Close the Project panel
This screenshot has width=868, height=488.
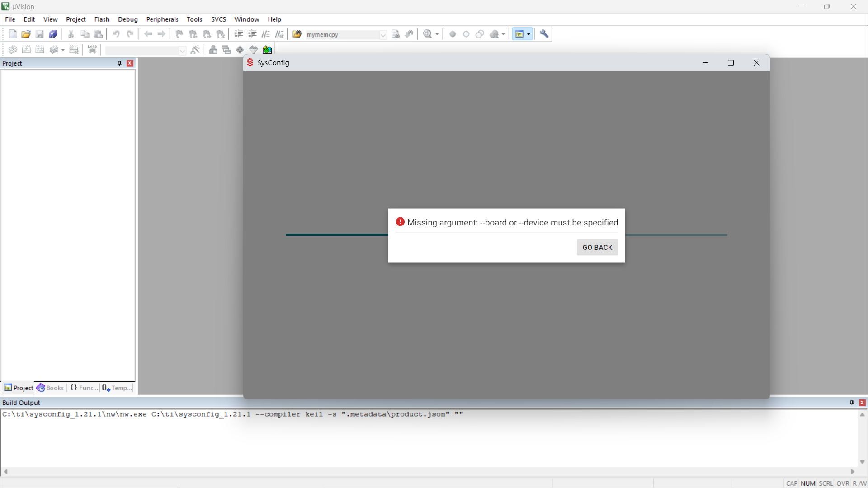click(x=130, y=63)
